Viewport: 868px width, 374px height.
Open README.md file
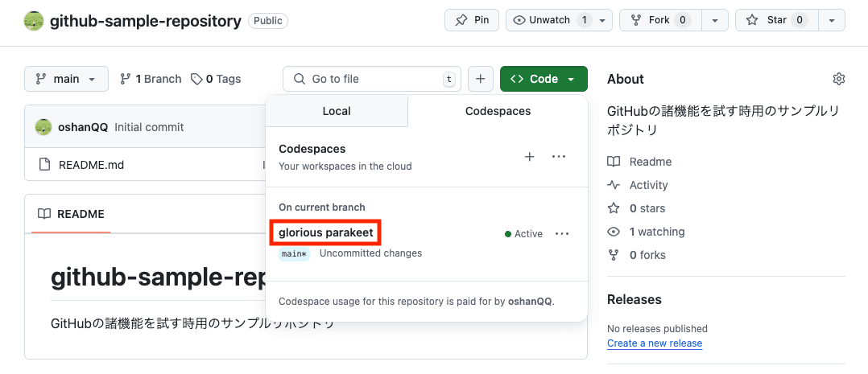[x=91, y=164]
